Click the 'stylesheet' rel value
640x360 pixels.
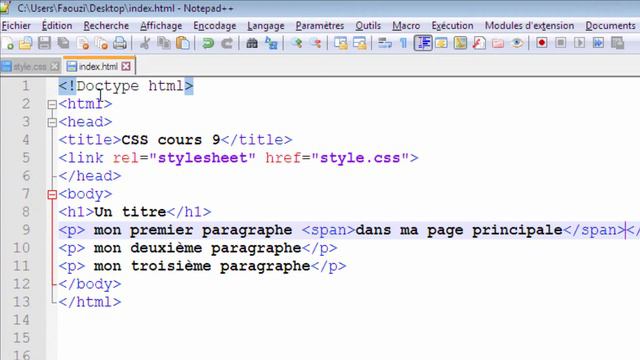[202, 158]
